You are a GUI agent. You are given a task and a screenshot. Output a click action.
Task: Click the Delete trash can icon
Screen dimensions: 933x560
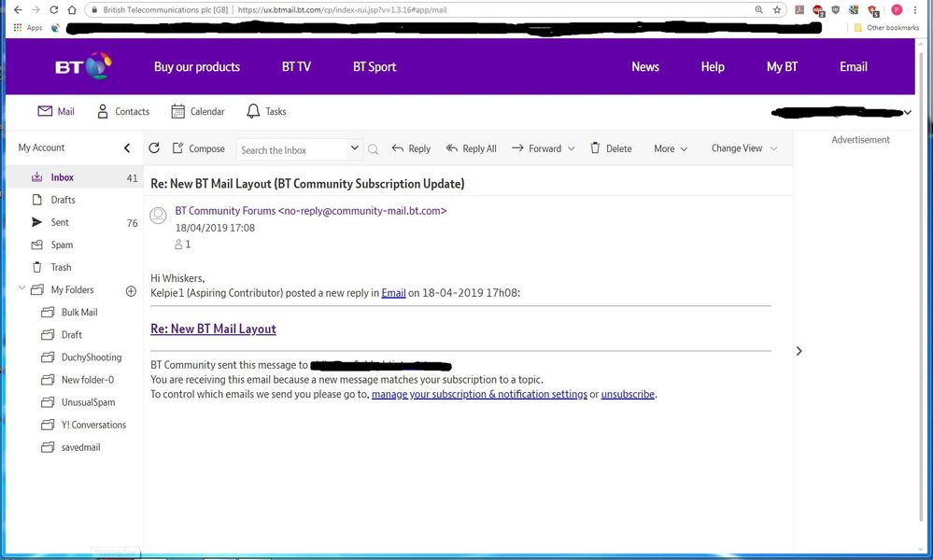(x=595, y=148)
